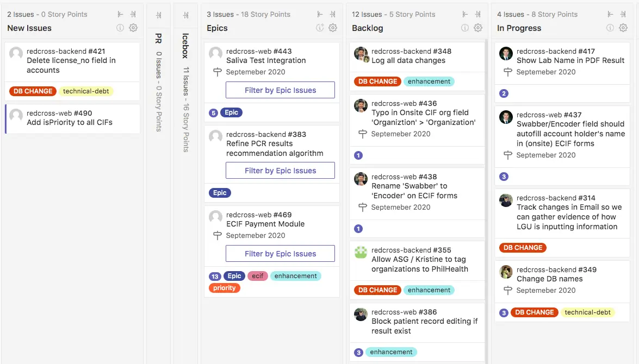Click the priority label on issue #469
Viewport: 639px width, 364px height.
click(225, 288)
